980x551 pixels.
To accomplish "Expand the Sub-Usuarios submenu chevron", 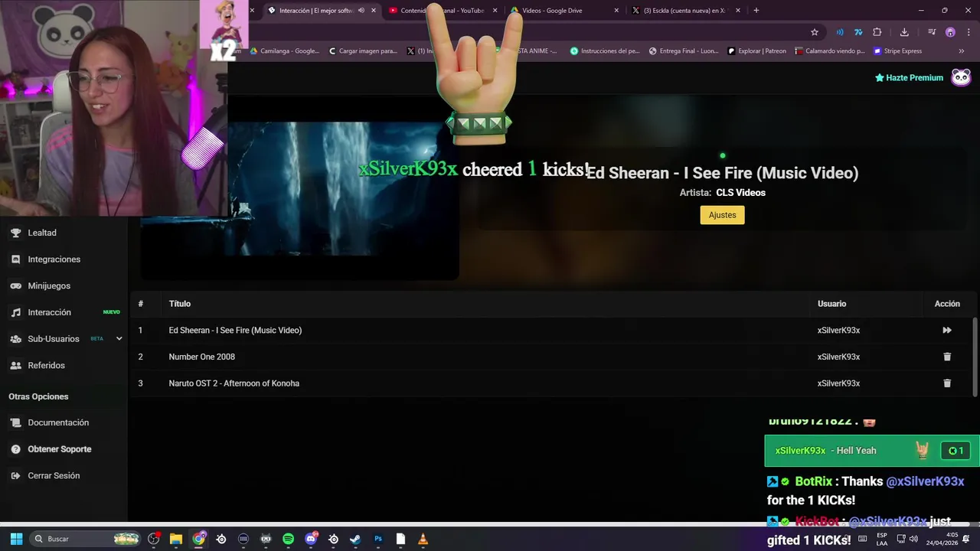I will (x=119, y=339).
